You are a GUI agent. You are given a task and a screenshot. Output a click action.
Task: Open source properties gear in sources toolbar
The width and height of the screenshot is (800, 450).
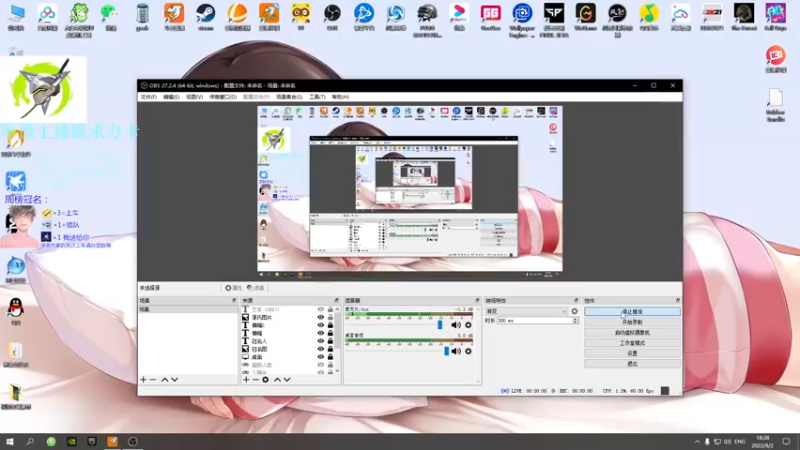click(265, 380)
